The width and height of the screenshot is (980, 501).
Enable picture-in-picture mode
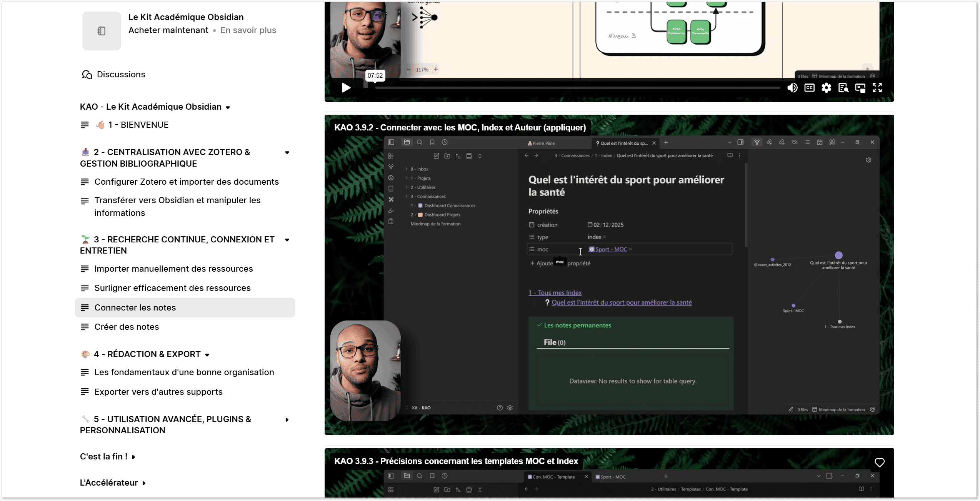[860, 88]
